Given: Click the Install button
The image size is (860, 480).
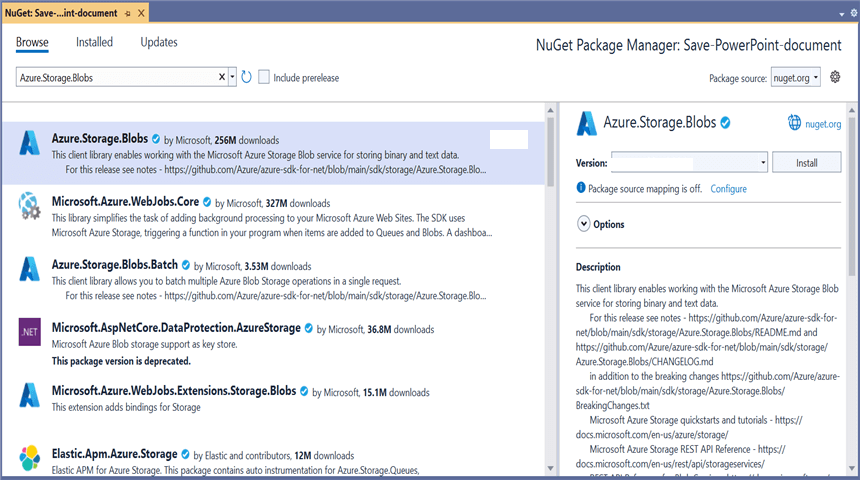Looking at the screenshot, I should click(806, 162).
